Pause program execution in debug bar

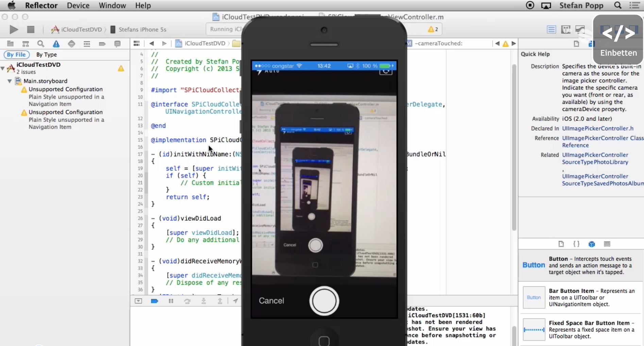click(x=171, y=301)
